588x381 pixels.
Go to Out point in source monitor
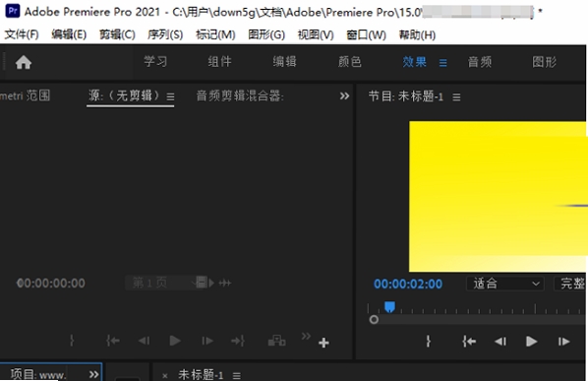click(238, 341)
